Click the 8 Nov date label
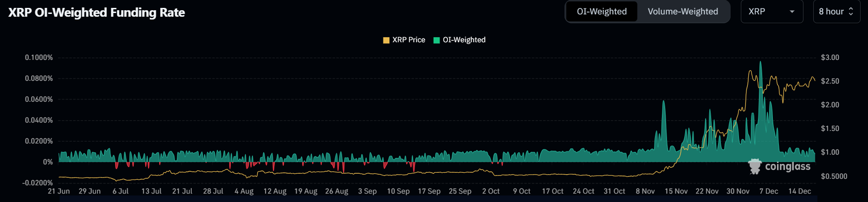This screenshot has height=202, width=868. click(x=645, y=191)
